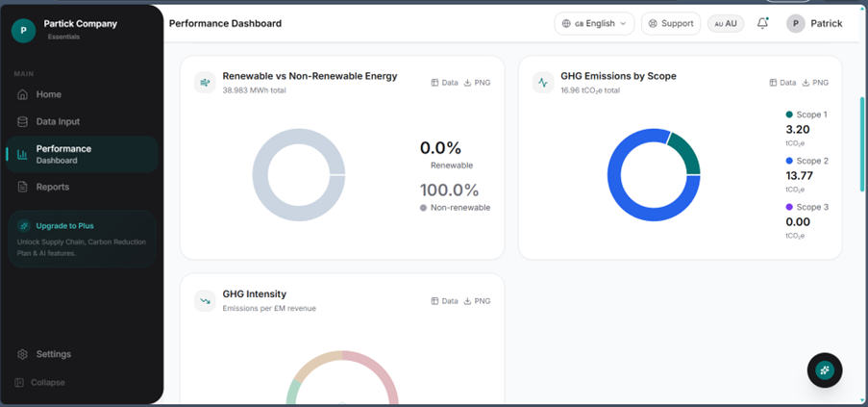Export Renewable vs Non-Renewable chart as PNG
Image resolution: width=868 pixels, height=407 pixels.
477,83
